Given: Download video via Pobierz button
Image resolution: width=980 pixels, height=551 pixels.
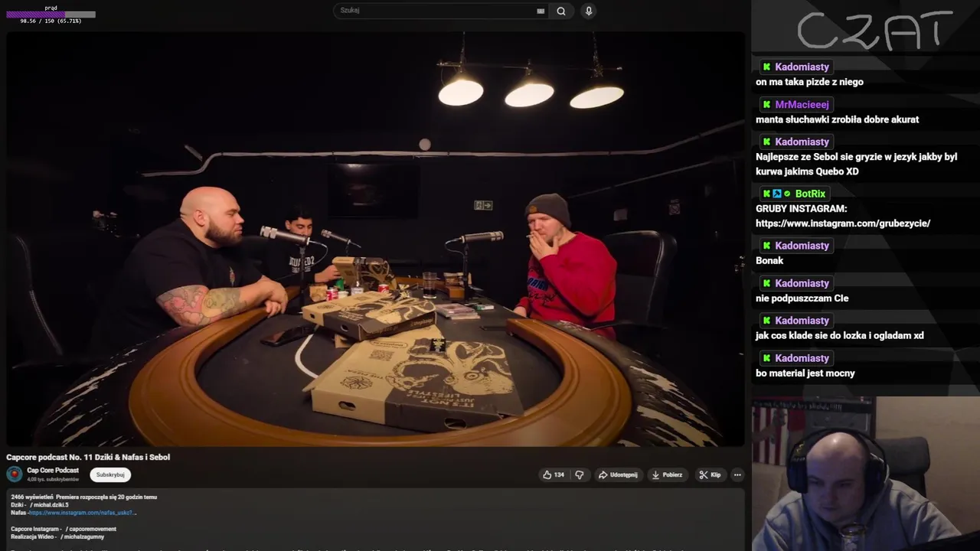Looking at the screenshot, I should (x=667, y=474).
